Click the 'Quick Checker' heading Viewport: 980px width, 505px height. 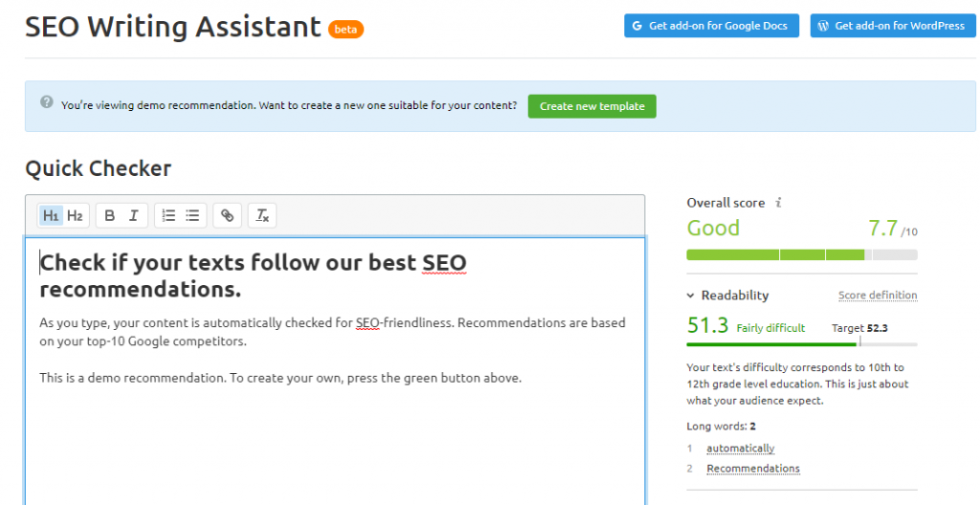pos(99,168)
